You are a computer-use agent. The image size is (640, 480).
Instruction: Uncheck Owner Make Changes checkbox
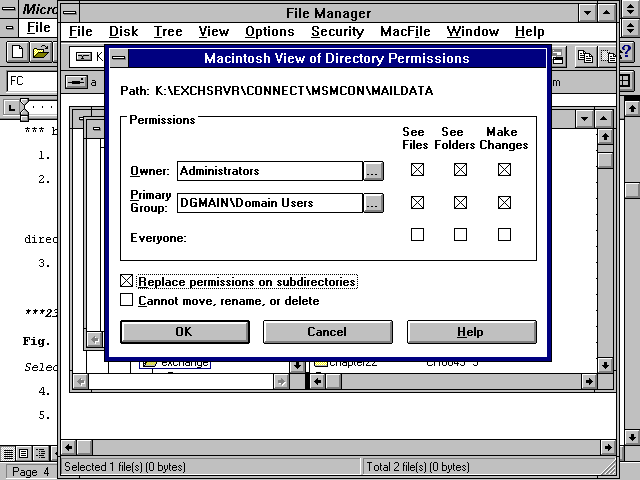(504, 169)
